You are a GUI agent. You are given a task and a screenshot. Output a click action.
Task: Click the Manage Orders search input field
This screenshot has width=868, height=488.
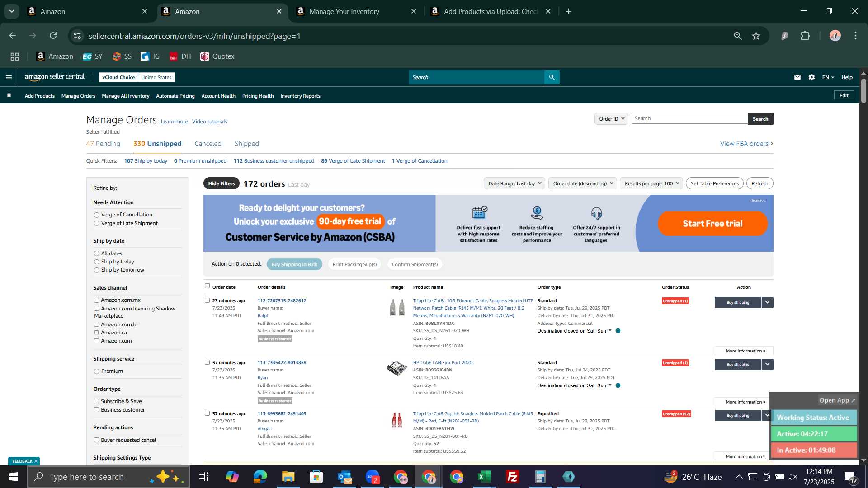coord(689,118)
